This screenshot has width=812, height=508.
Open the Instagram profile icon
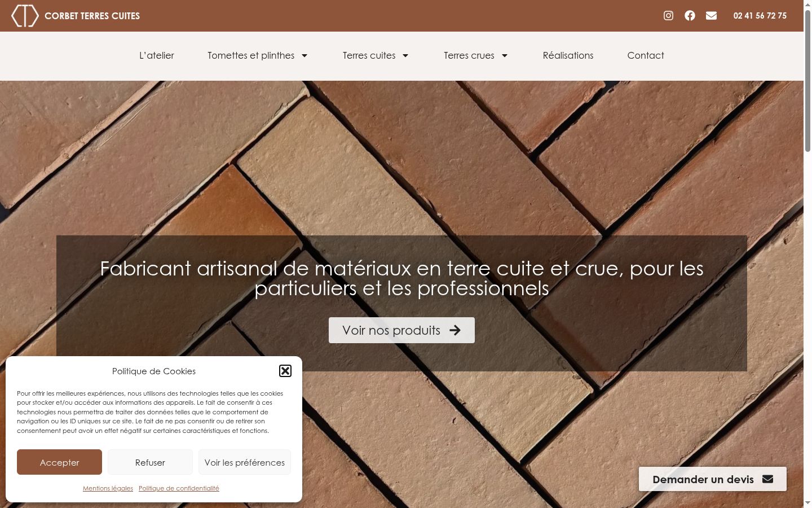click(668, 16)
